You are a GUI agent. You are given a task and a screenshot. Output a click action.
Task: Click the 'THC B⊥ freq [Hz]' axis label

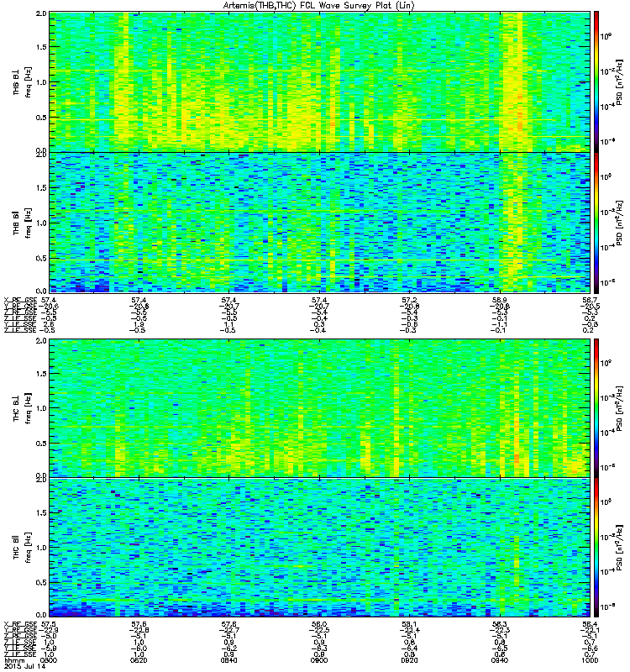23,408
